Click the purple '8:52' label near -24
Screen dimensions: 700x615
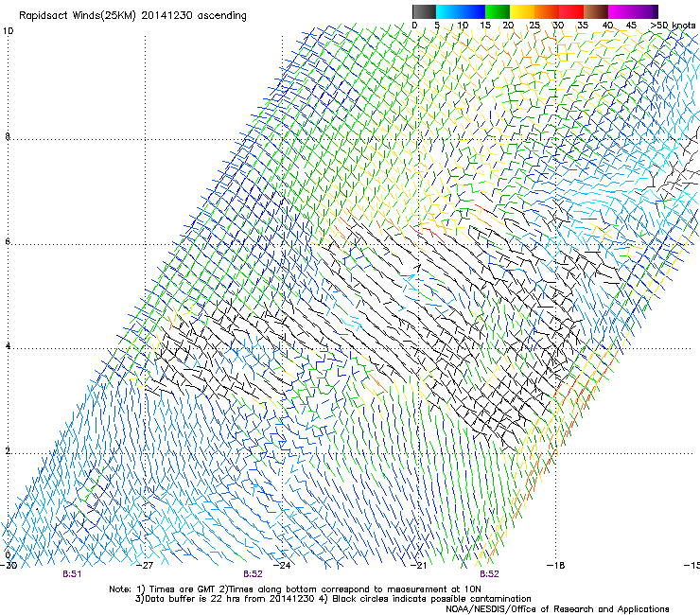coord(253,574)
